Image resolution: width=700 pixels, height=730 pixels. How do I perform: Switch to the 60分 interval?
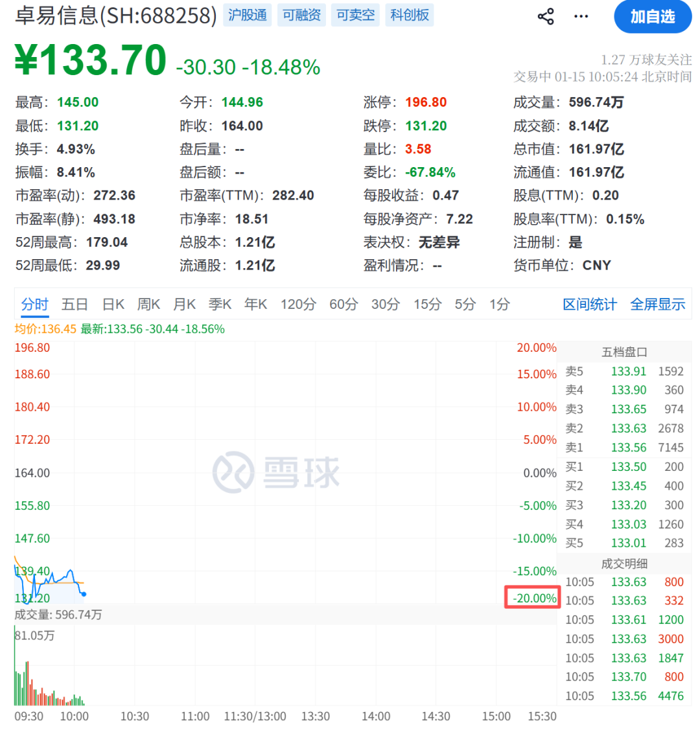pos(344,304)
